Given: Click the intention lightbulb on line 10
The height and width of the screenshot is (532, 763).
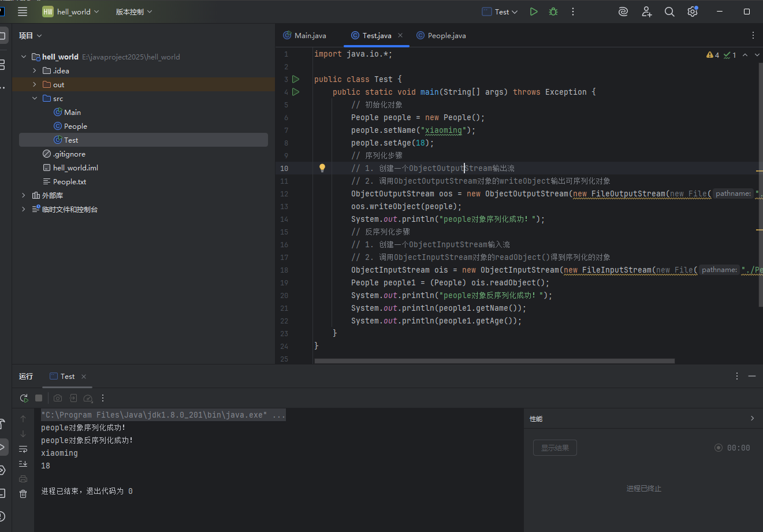Looking at the screenshot, I should pos(322,168).
